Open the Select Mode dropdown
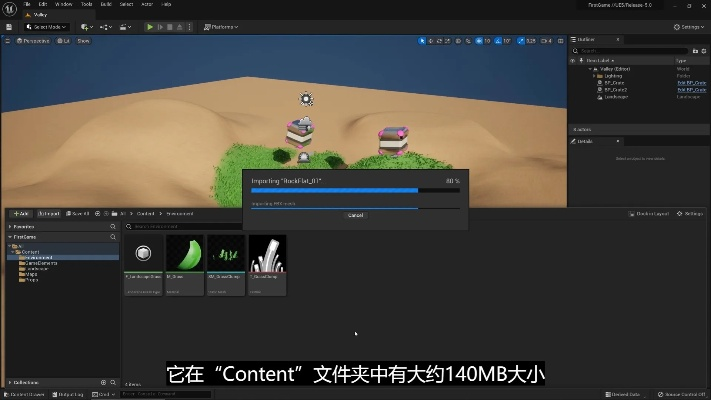Screen dimensions: 711x400 pyautogui.click(x=49, y=27)
